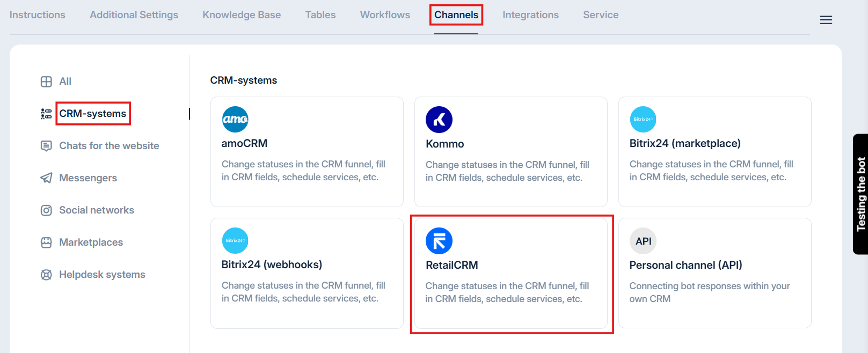This screenshot has width=868, height=353.
Task: Open the Testing the bot panel
Action: pos(860,194)
